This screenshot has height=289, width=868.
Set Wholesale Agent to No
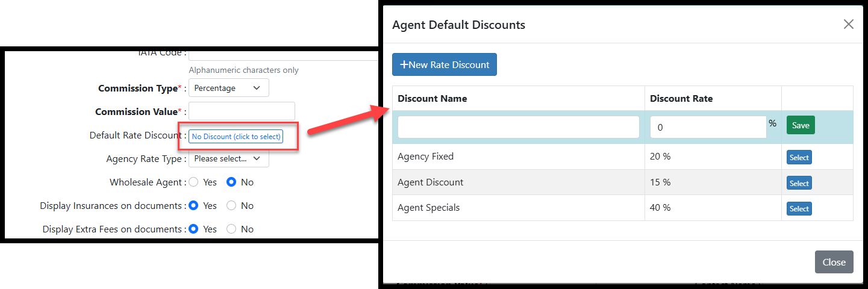coord(231,182)
